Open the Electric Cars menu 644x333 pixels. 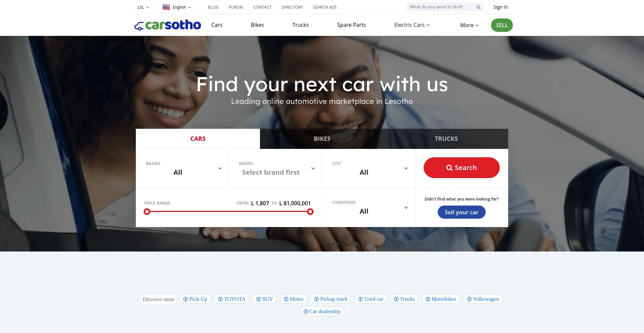point(412,25)
